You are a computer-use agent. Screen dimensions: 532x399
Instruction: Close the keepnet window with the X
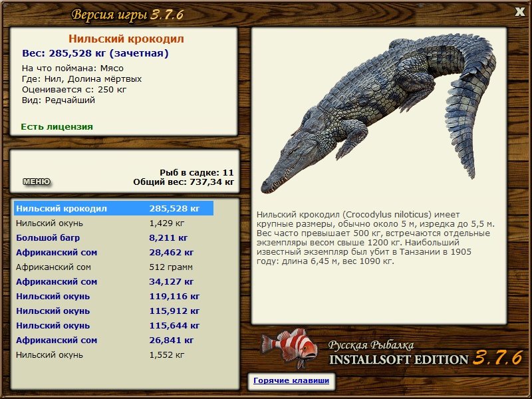519,12
